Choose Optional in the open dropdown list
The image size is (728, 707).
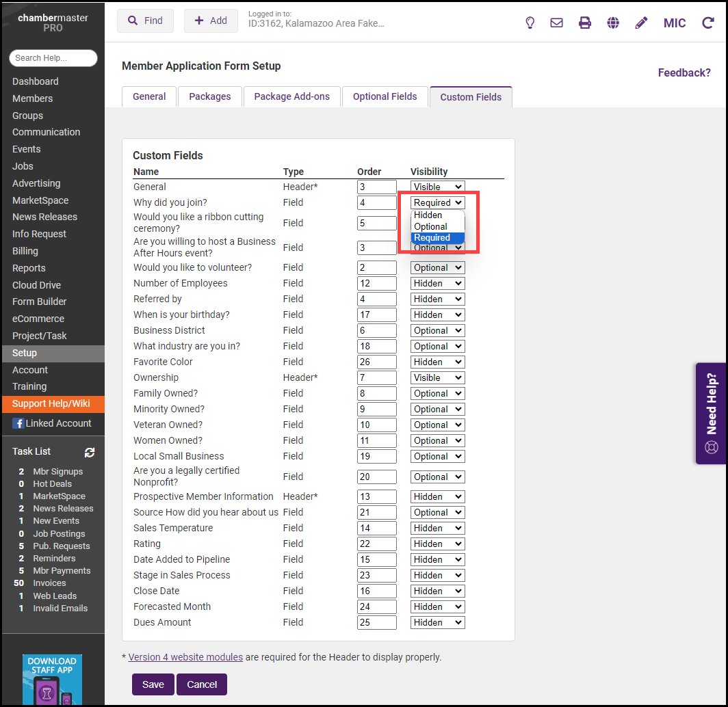click(430, 226)
